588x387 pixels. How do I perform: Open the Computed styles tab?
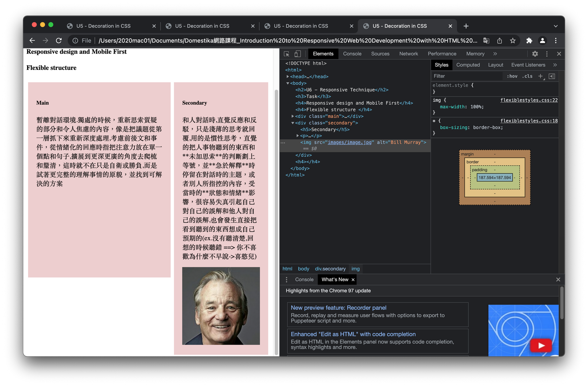tap(468, 65)
